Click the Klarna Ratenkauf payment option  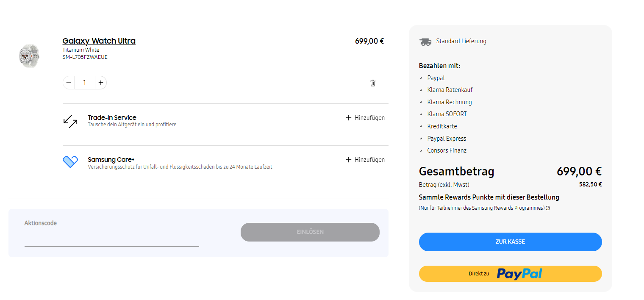point(450,90)
